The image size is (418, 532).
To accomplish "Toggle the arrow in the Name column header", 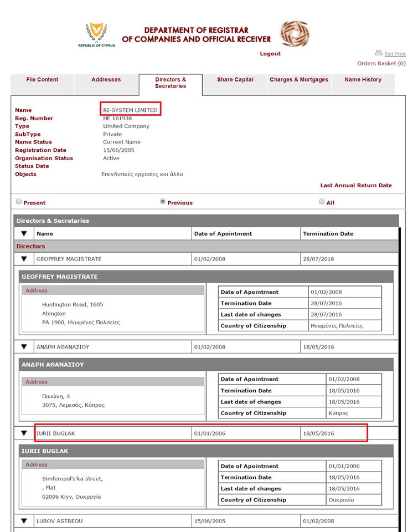I will tap(24, 234).
